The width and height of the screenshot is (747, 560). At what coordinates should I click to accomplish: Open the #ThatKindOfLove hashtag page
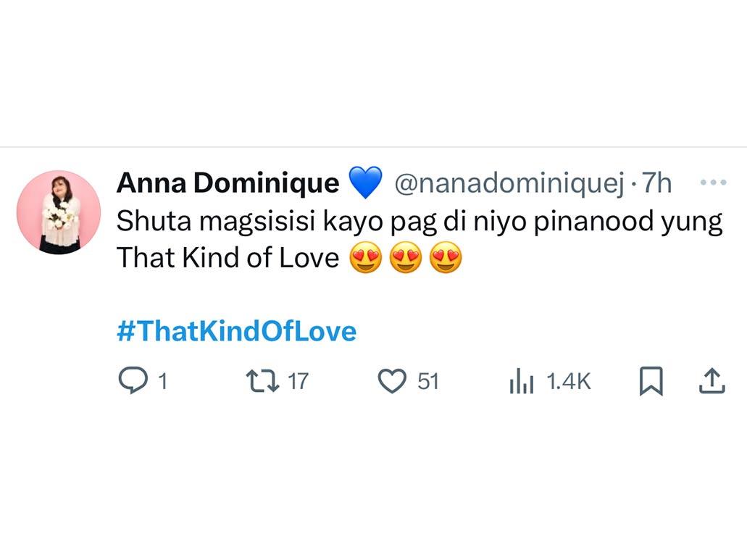(235, 331)
